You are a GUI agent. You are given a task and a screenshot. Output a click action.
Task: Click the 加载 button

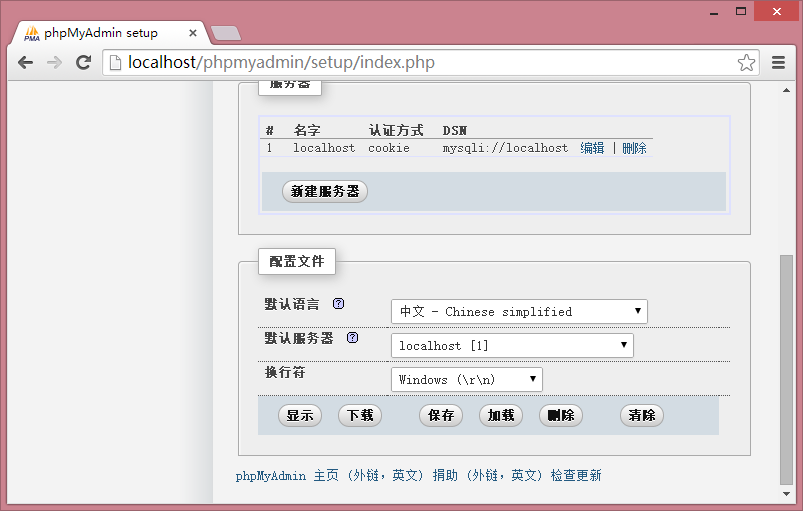point(501,415)
